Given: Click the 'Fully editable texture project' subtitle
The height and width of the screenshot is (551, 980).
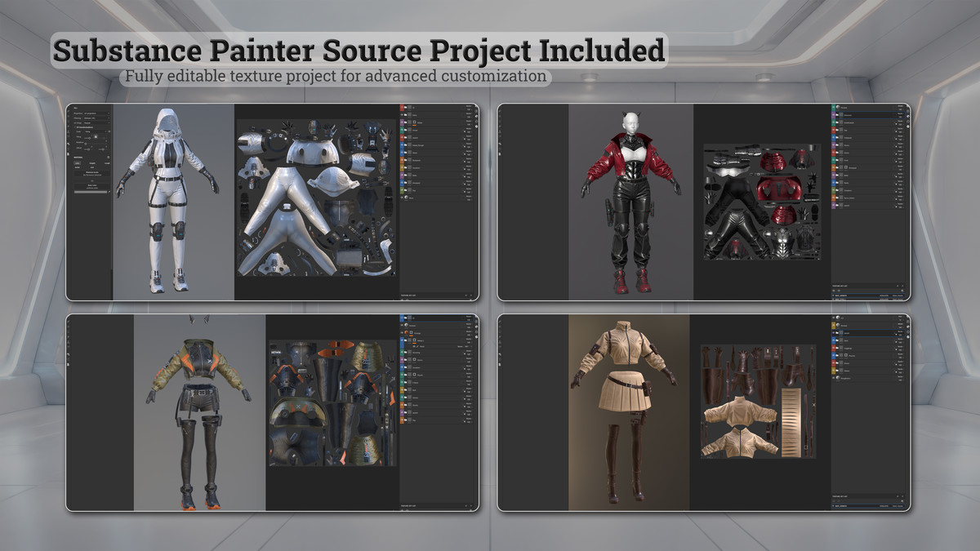Looking at the screenshot, I should 335,77.
